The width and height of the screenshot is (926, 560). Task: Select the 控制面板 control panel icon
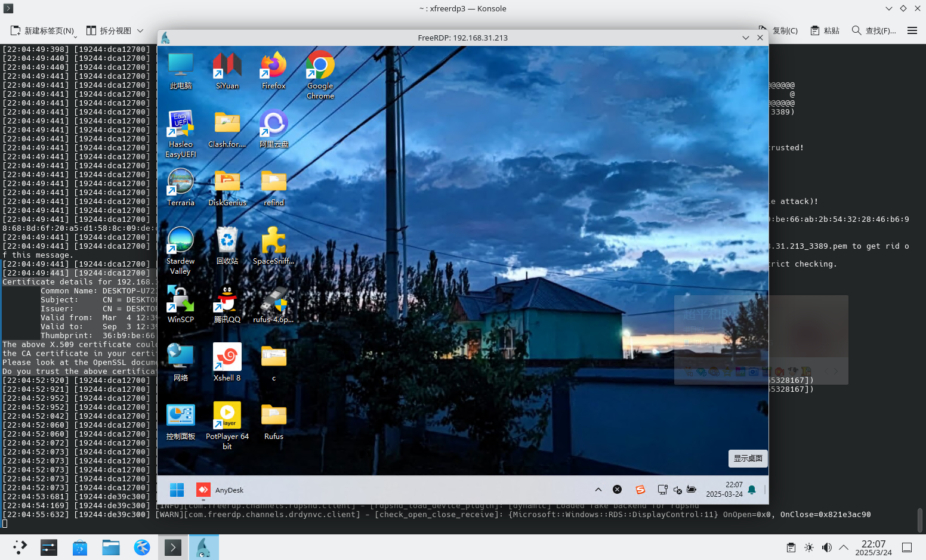click(180, 421)
